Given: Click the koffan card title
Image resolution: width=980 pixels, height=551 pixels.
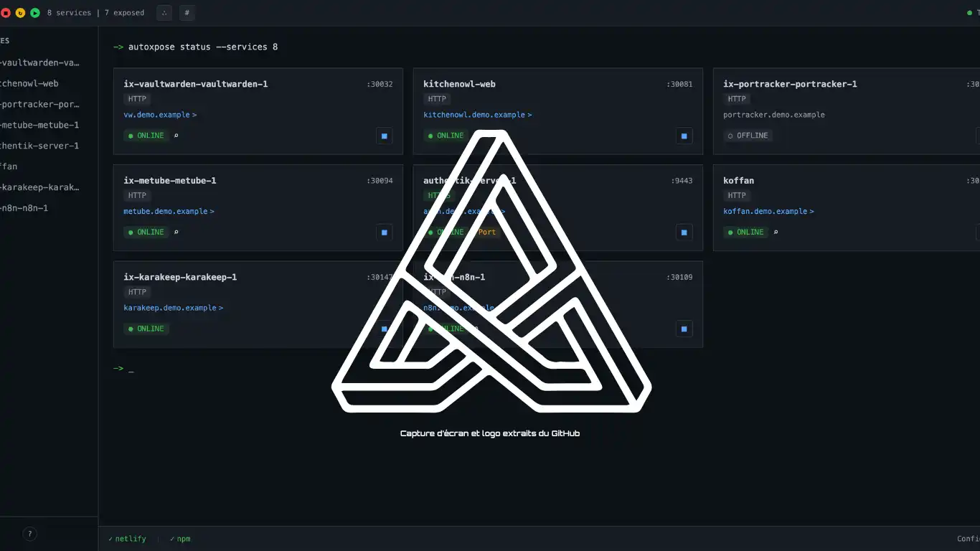Looking at the screenshot, I should 738,181.
